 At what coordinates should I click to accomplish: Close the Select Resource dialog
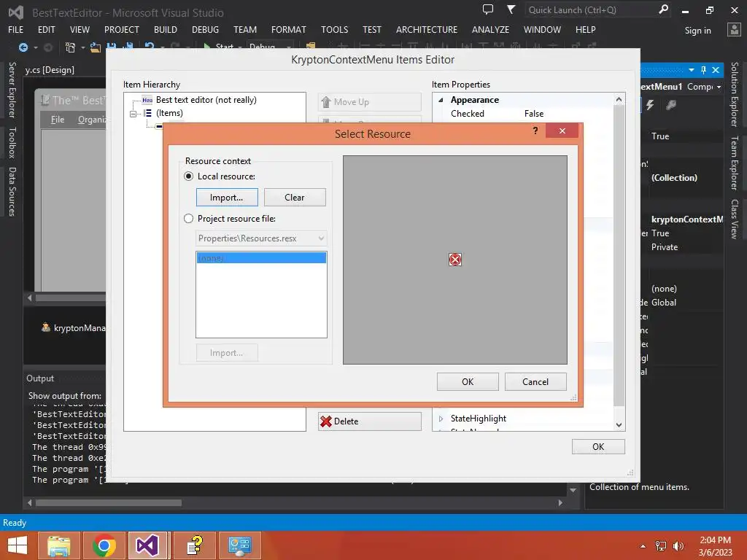(x=562, y=131)
